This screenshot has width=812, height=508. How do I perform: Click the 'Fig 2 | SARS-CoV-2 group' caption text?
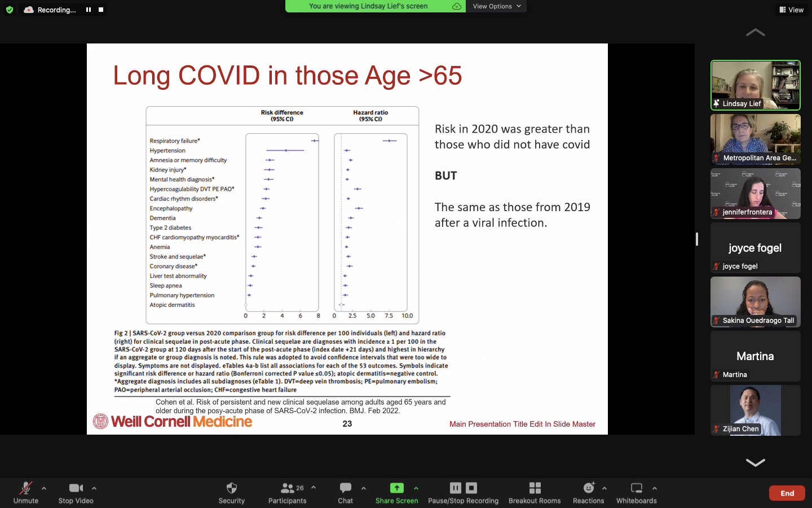(280, 361)
